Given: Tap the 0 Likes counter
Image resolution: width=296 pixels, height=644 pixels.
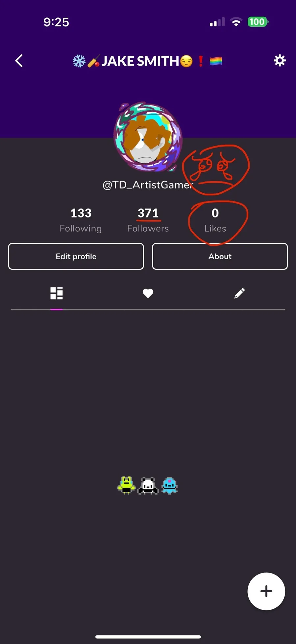Looking at the screenshot, I should point(215,220).
